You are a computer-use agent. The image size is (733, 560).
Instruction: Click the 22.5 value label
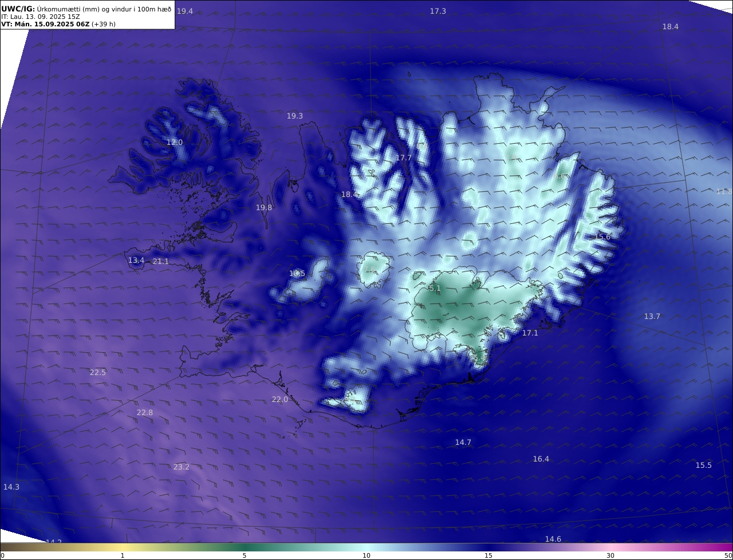(x=98, y=372)
